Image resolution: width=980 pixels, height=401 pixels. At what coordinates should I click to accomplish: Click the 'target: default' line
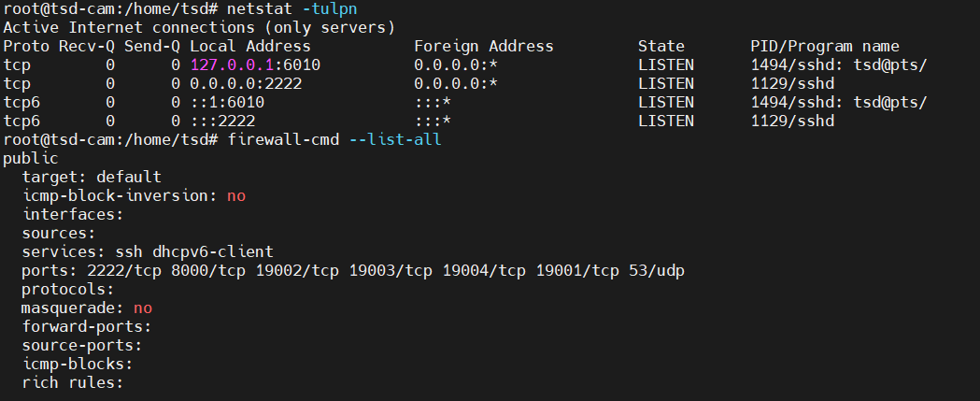[x=92, y=177]
